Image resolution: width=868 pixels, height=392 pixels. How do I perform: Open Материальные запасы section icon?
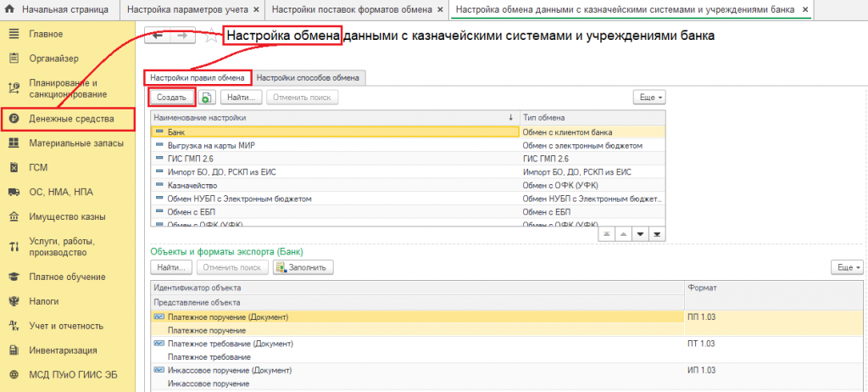pyautogui.click(x=14, y=143)
